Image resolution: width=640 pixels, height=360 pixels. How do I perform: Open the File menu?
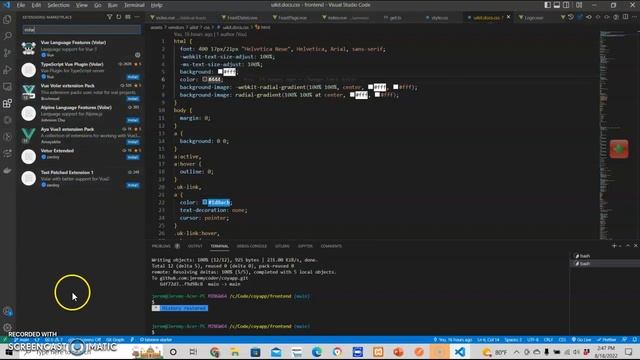(20, 5)
